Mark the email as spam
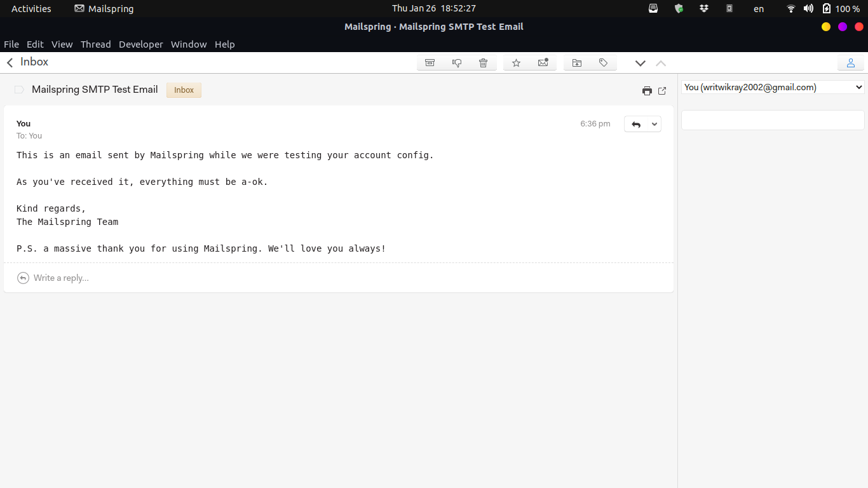868x488 pixels. click(x=456, y=62)
